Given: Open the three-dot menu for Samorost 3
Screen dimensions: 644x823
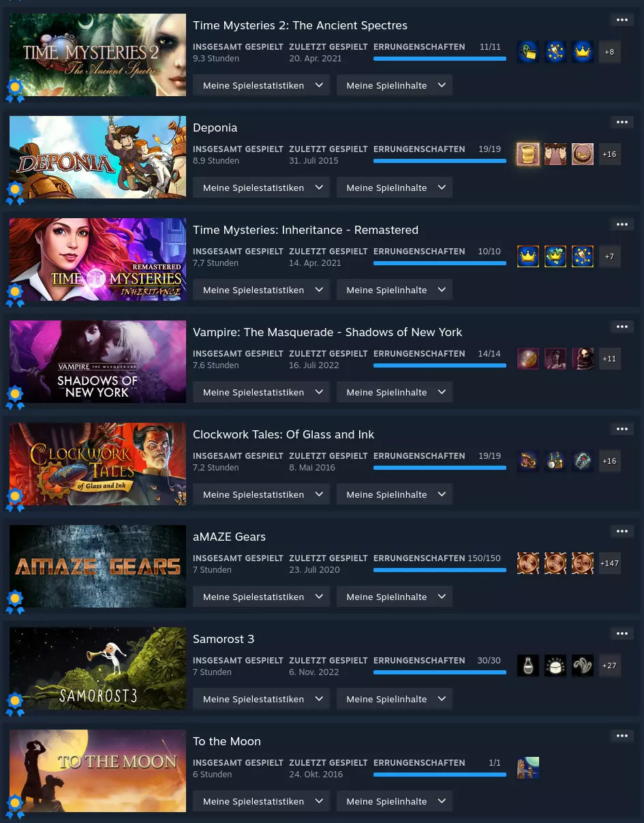Looking at the screenshot, I should tap(622, 633).
